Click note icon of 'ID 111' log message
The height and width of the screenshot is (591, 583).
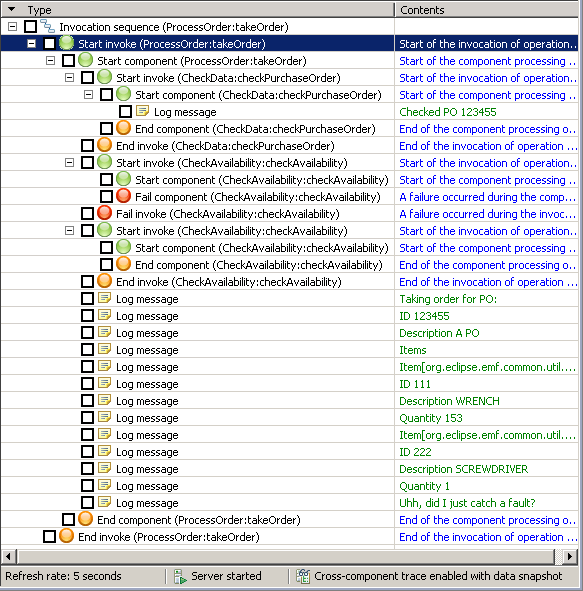tap(104, 383)
